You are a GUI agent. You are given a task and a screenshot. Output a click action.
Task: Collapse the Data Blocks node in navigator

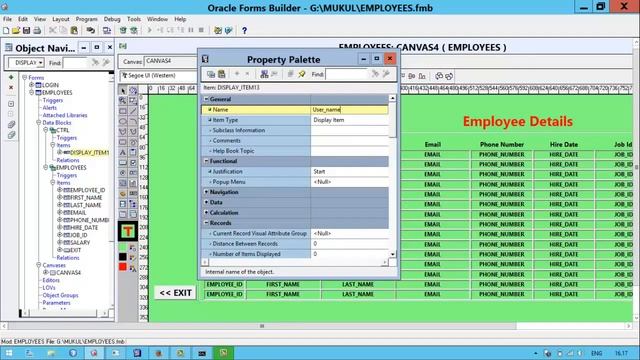(x=38, y=122)
